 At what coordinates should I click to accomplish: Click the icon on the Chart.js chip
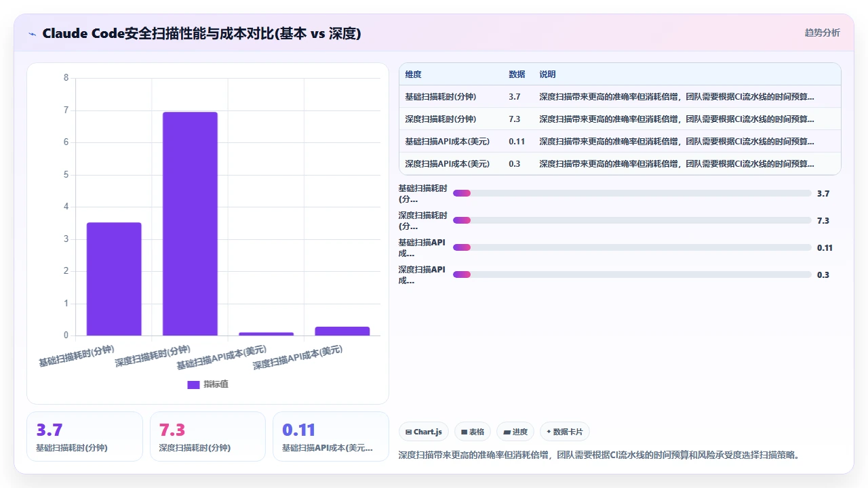[409, 432]
